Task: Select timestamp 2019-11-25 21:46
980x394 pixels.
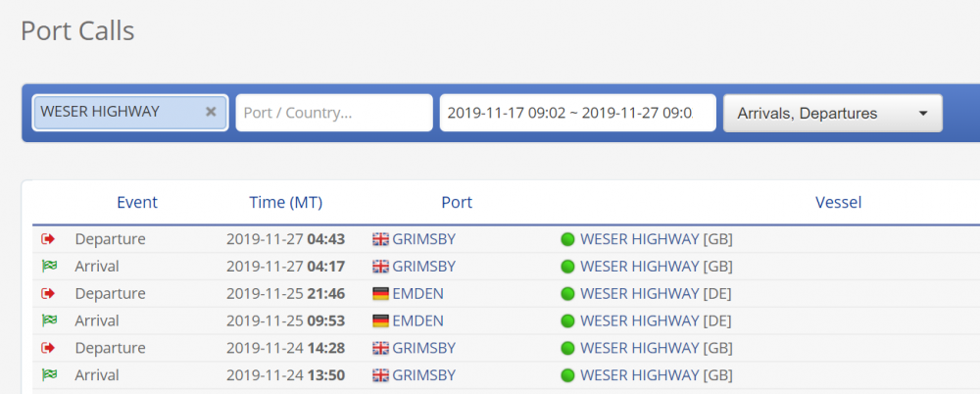Action: (285, 293)
